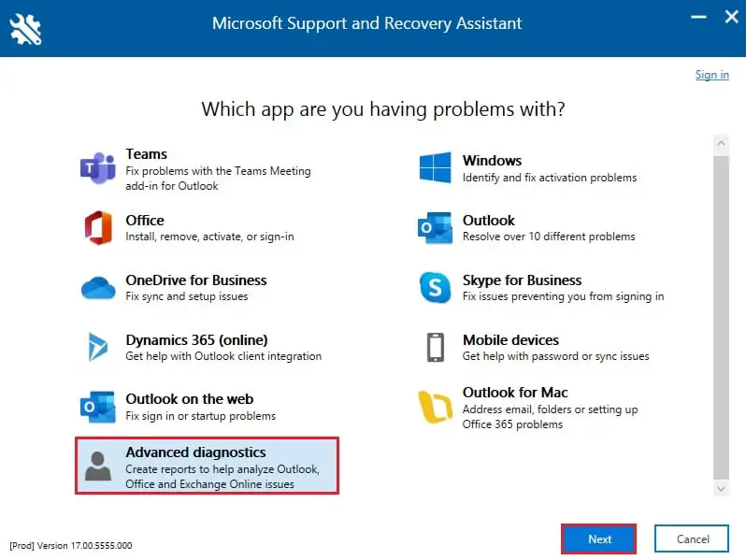Click the wrench tools icon in title bar

point(25,29)
